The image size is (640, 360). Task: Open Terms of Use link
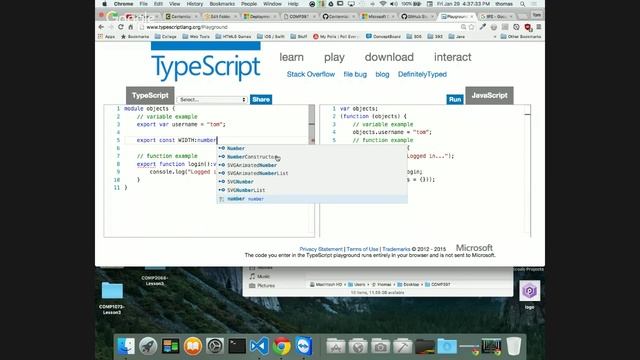(x=362, y=249)
